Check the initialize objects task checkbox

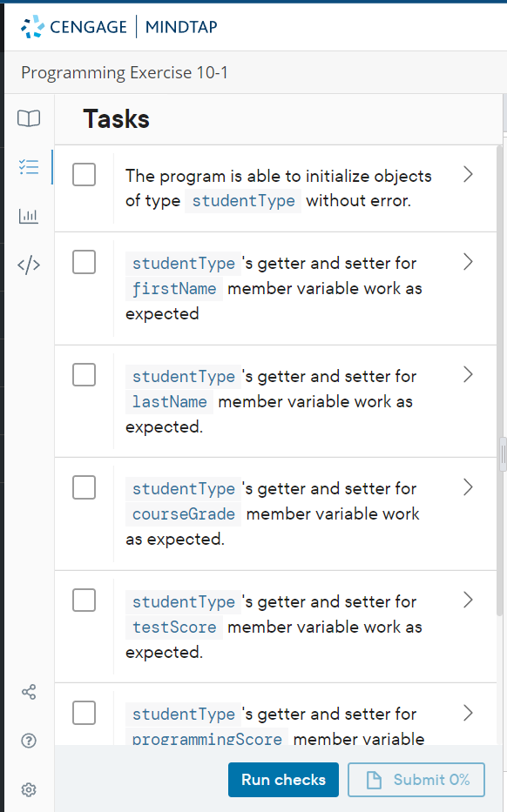pos(84,175)
